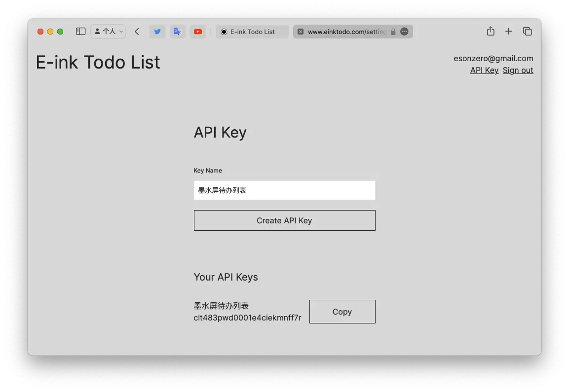Viewport: 569px width, 392px height.
Task: Open the Share menu in Safari
Action: click(490, 31)
